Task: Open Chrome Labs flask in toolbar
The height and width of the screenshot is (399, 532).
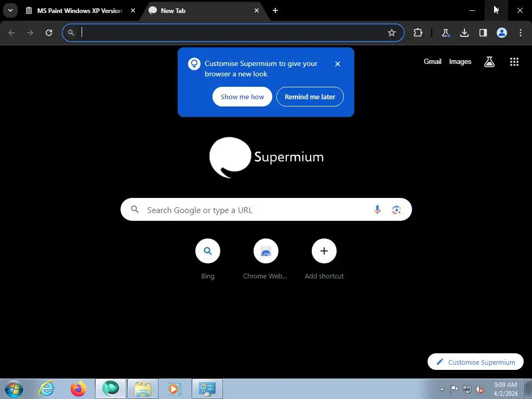Action: tap(445, 33)
